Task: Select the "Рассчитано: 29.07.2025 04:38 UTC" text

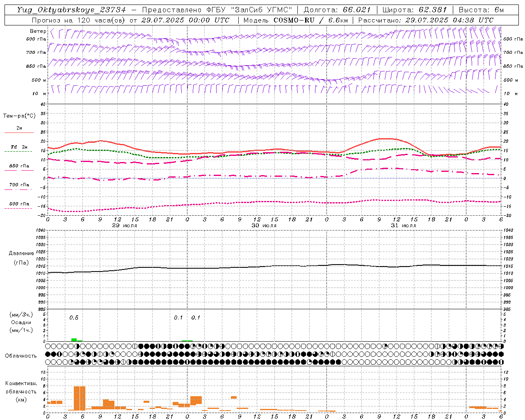Action: 426,20
